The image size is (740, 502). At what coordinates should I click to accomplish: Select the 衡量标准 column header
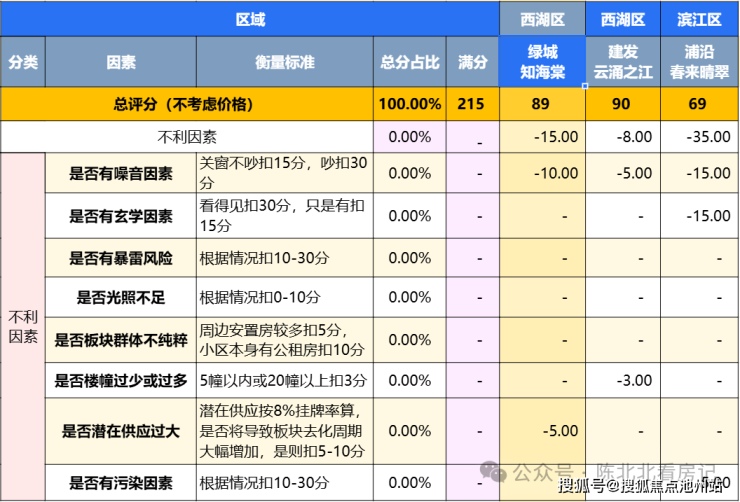(x=285, y=62)
